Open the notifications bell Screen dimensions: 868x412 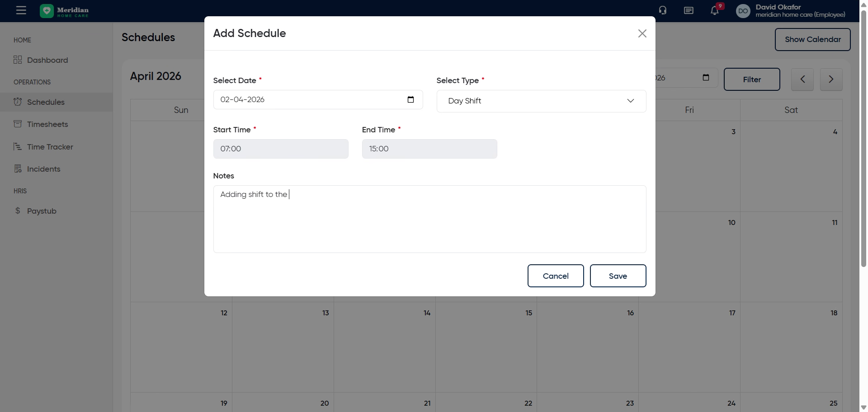tap(715, 10)
